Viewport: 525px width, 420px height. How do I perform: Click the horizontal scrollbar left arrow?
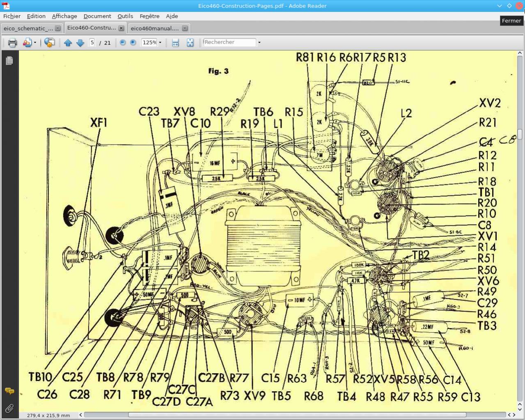[81, 415]
